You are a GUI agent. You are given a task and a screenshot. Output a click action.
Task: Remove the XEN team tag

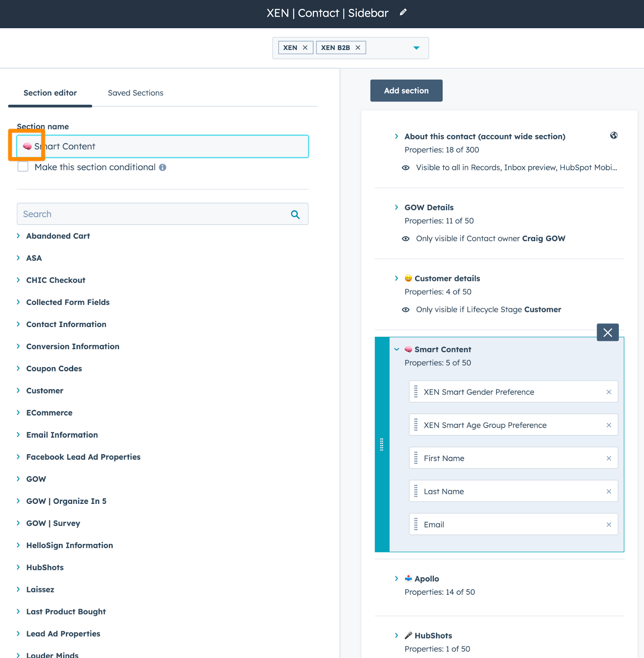point(305,48)
